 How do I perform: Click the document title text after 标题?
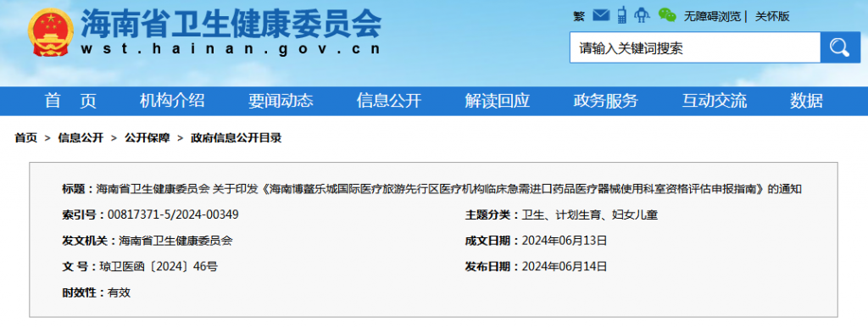coord(449,189)
